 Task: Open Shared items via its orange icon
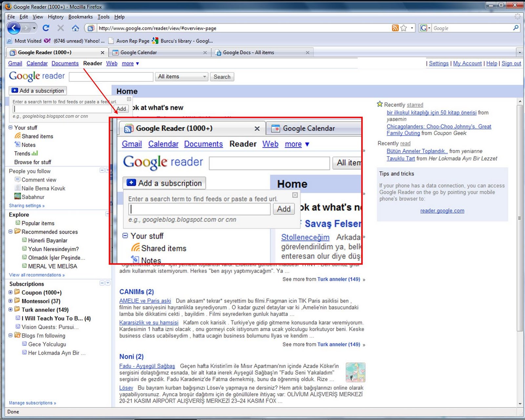coord(18,136)
